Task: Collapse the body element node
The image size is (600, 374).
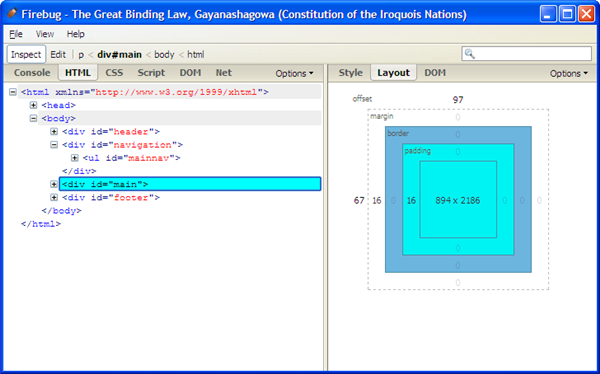Action: point(34,118)
